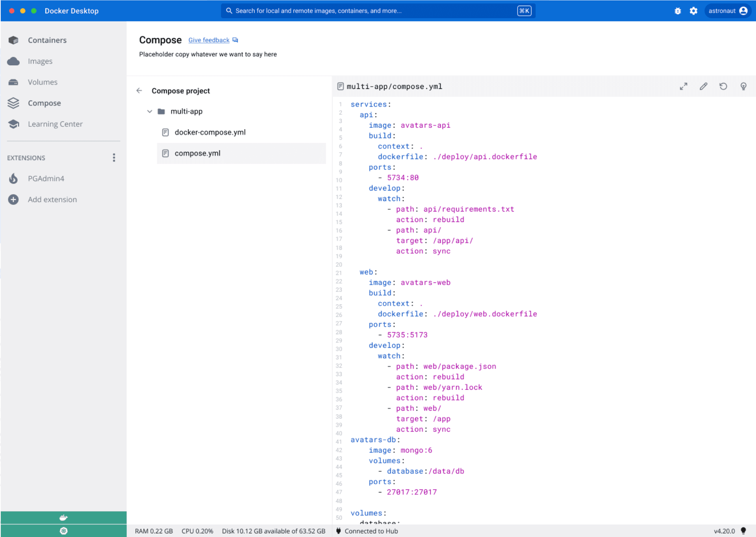Screen dimensions: 756x537
Task: Open the settings gear icon
Action: point(693,11)
